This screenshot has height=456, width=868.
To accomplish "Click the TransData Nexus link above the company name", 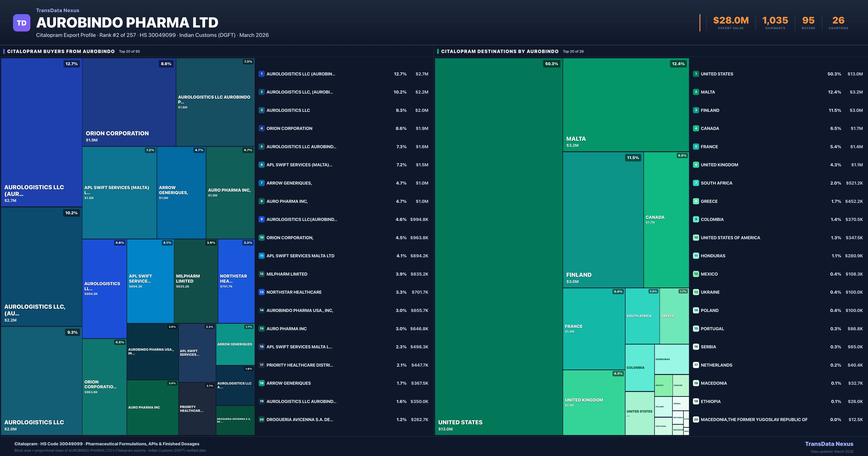I will [x=57, y=10].
